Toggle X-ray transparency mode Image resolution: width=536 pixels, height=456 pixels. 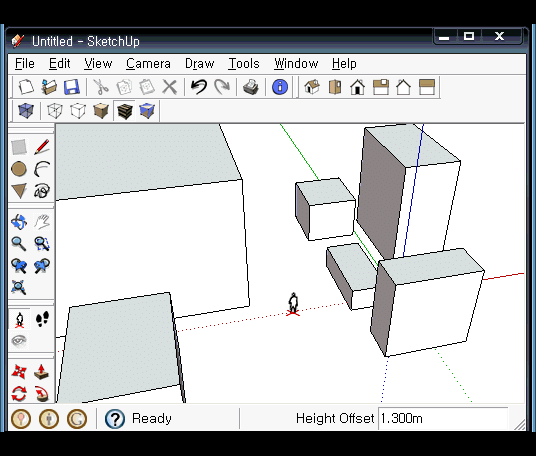coord(26,111)
